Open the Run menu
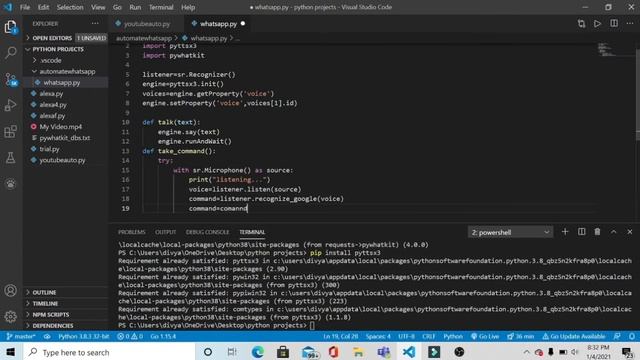 (135, 7)
